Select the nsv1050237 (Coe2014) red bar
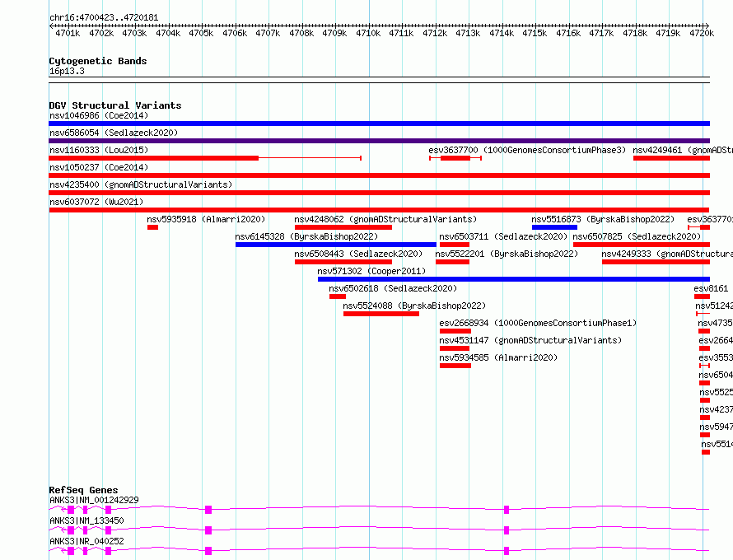The width and height of the screenshot is (733, 560). pos(379,175)
